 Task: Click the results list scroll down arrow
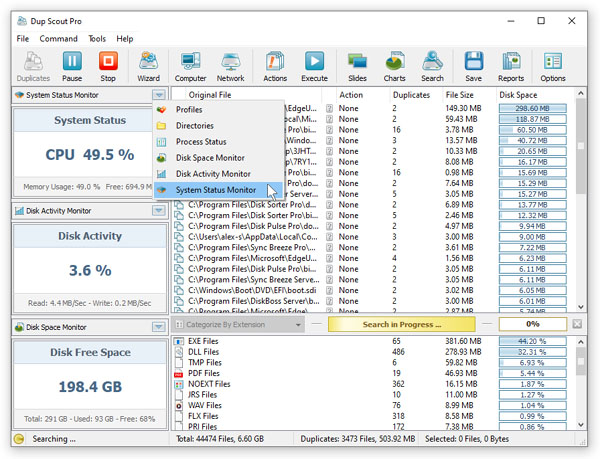pyautogui.click(x=580, y=306)
